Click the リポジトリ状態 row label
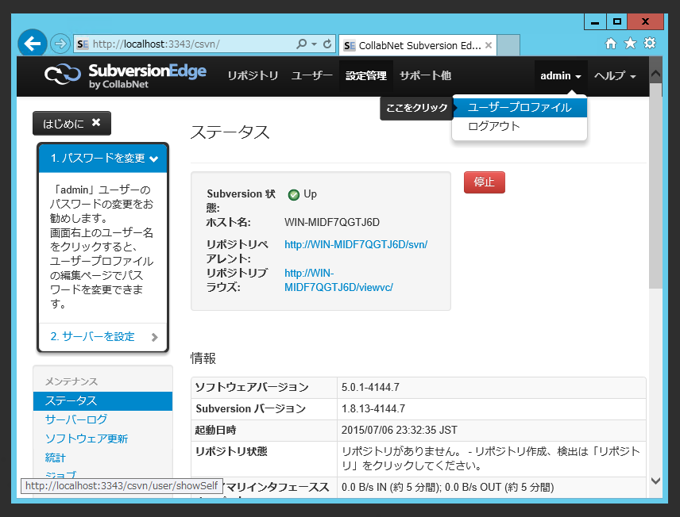 click(x=231, y=452)
